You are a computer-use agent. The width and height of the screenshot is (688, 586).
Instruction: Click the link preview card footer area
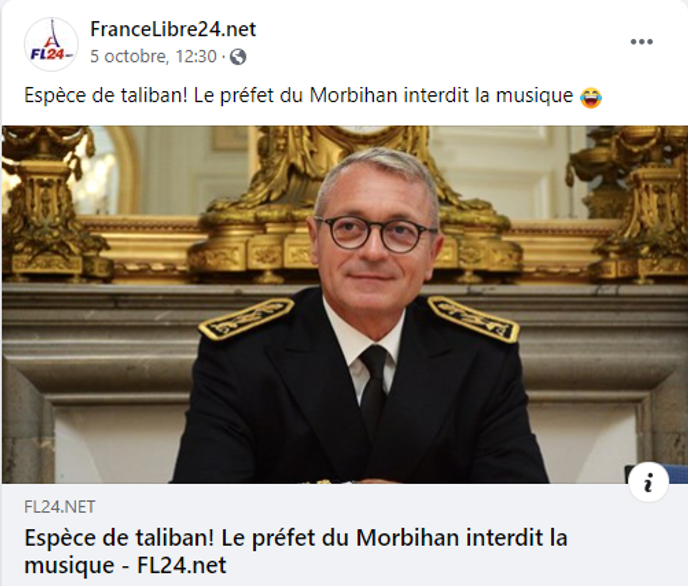pos(344,535)
